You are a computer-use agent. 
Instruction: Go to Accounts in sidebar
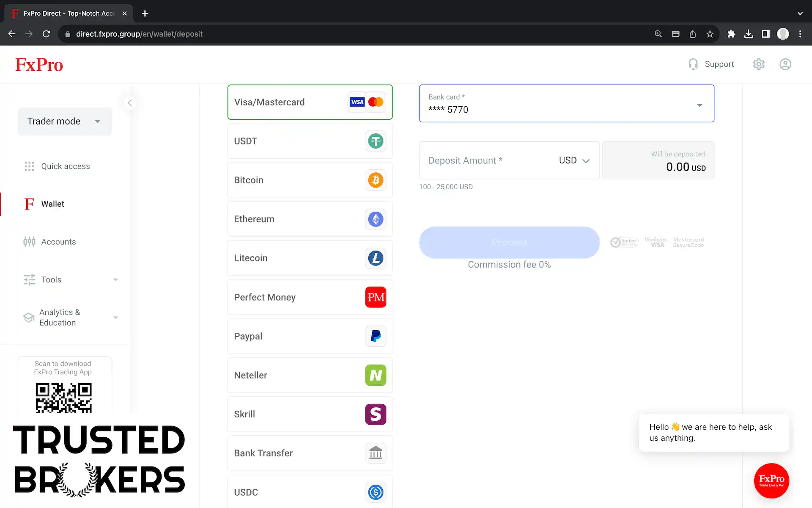(58, 242)
